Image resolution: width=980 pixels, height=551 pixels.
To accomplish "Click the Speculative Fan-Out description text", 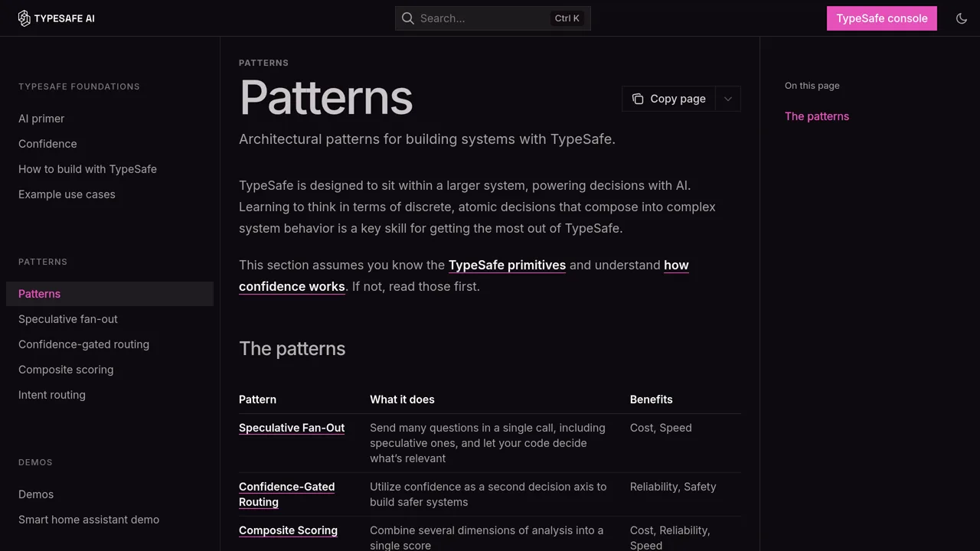I will pos(488,443).
